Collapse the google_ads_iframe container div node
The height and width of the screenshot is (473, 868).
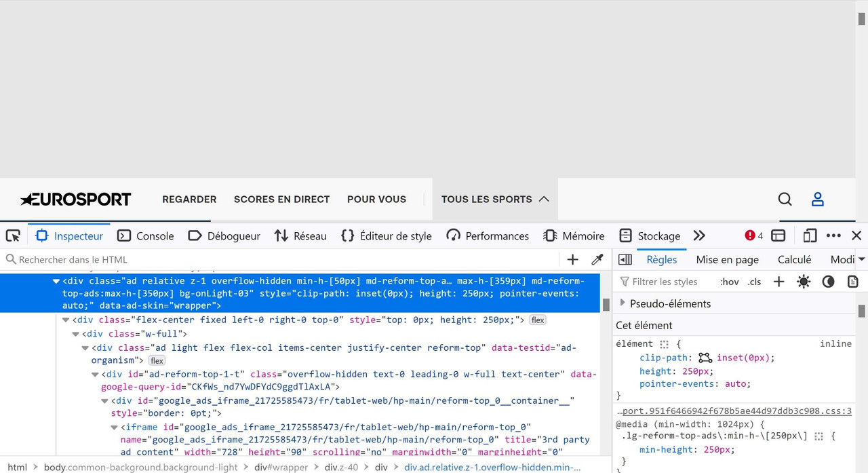coord(105,400)
